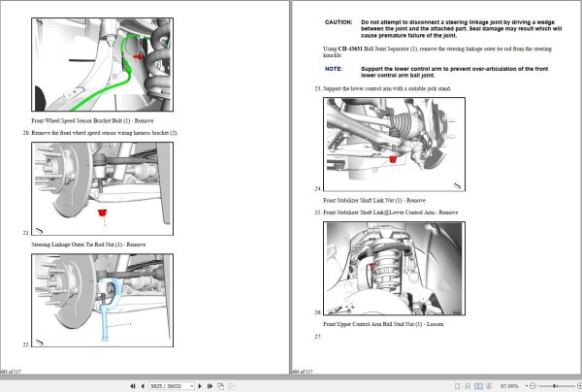
Task: Open the page number dropdown
Action: point(191,386)
